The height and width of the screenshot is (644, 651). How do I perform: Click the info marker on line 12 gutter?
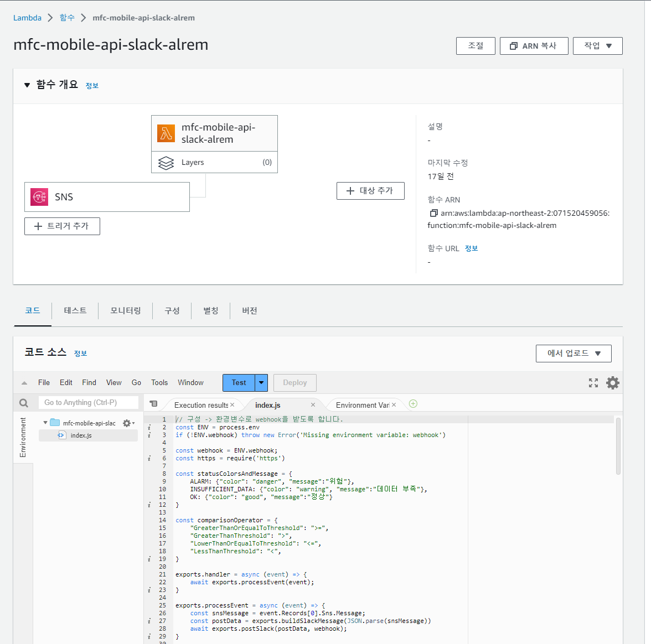point(149,505)
